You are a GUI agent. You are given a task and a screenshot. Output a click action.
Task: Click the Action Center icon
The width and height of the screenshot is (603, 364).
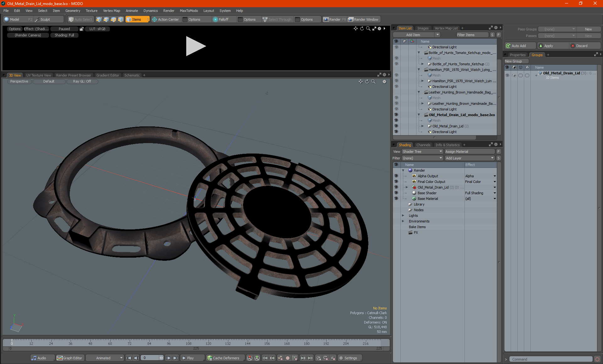pos(155,19)
